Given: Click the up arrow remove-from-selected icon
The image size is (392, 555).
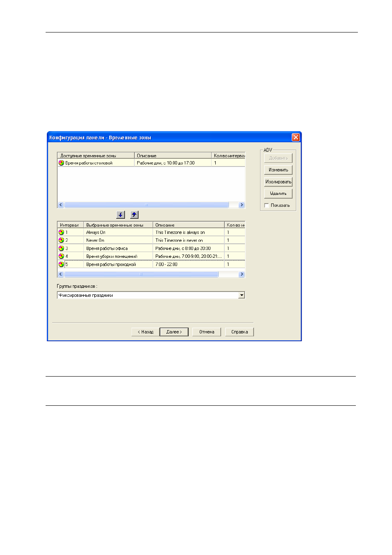Looking at the screenshot, I should point(134,215).
